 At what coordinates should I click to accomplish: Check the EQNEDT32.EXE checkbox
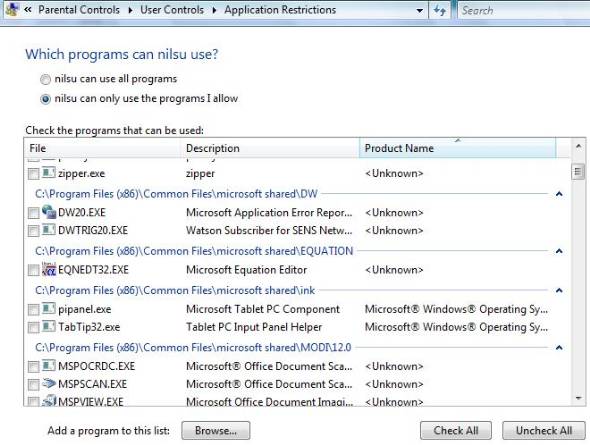(33, 270)
